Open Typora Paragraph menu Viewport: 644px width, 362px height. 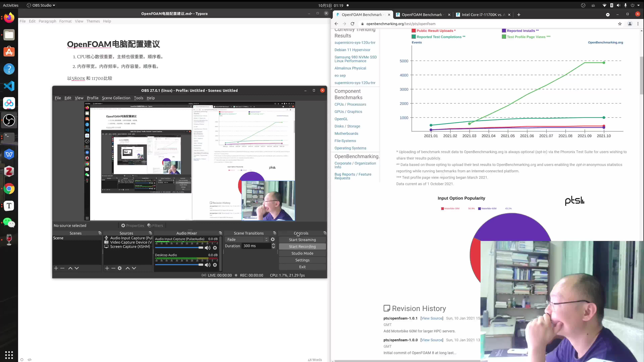(x=47, y=21)
